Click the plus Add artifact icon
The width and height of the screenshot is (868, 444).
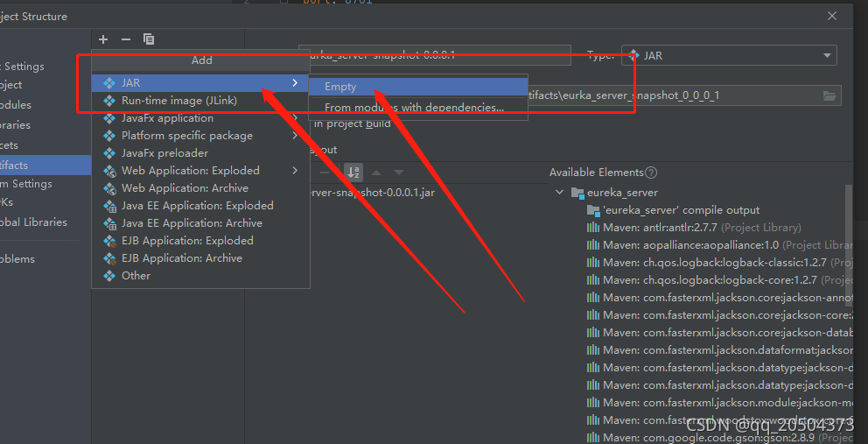pyautogui.click(x=103, y=39)
